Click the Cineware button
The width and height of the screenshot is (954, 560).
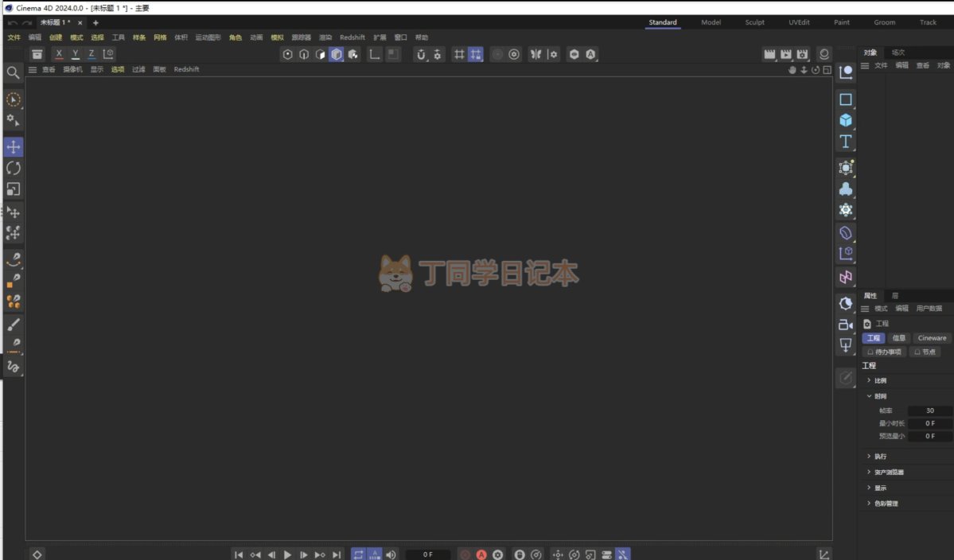coord(932,338)
